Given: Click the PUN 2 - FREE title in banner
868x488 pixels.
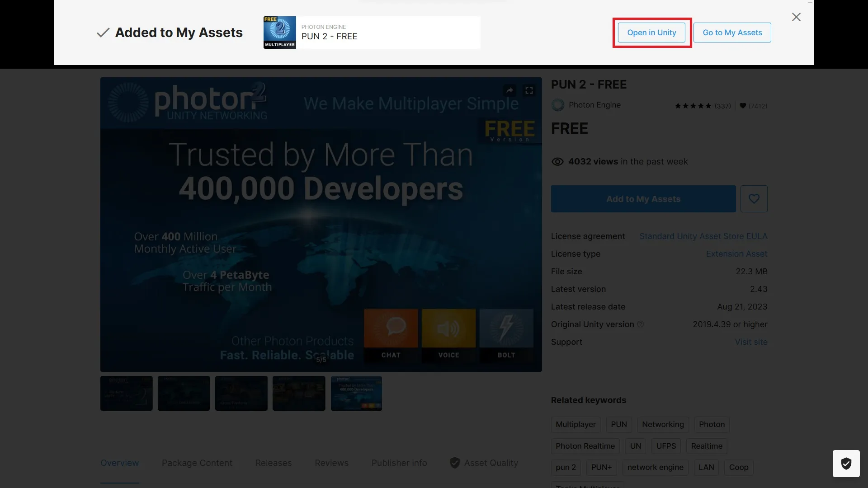Looking at the screenshot, I should pyautogui.click(x=329, y=37).
